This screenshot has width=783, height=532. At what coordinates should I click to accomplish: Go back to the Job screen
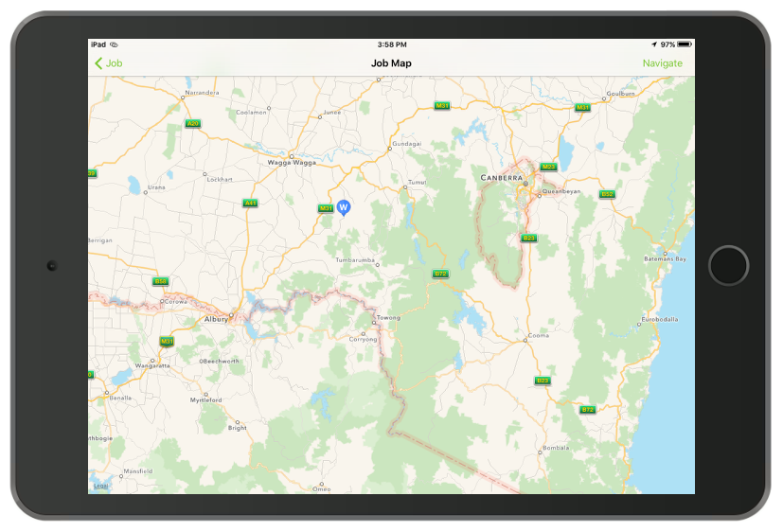(x=108, y=63)
